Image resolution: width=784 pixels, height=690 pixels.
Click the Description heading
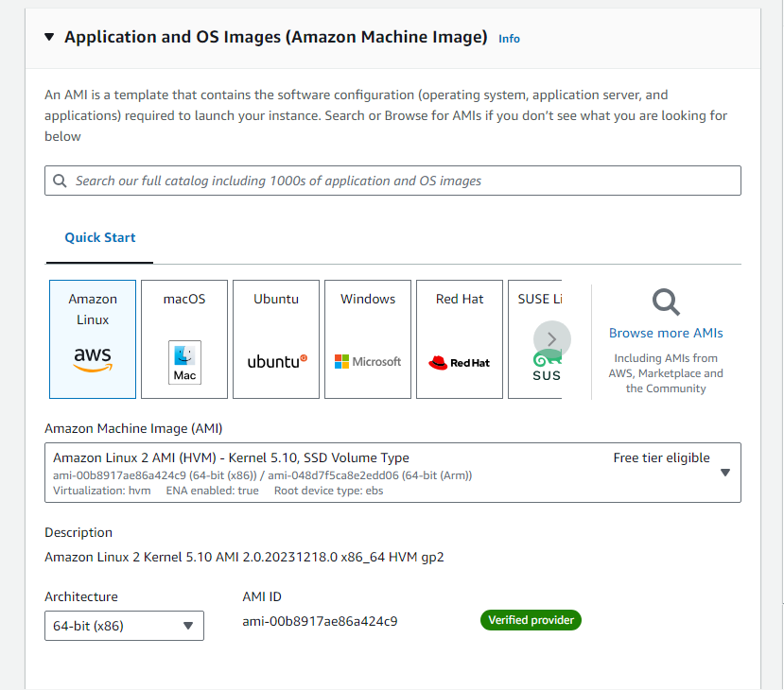click(x=78, y=532)
